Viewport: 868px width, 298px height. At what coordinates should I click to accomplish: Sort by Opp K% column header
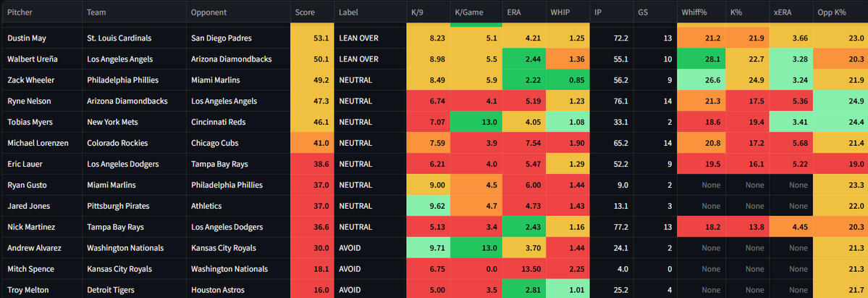point(840,12)
